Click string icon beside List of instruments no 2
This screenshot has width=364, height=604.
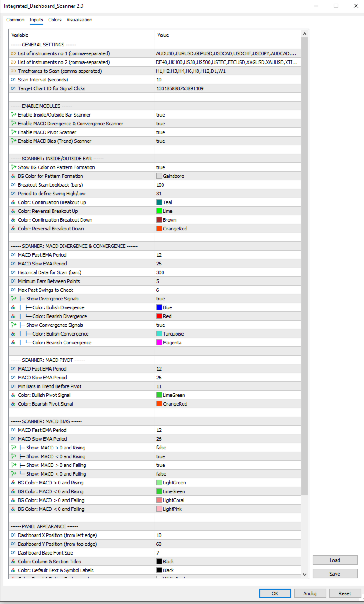point(13,62)
